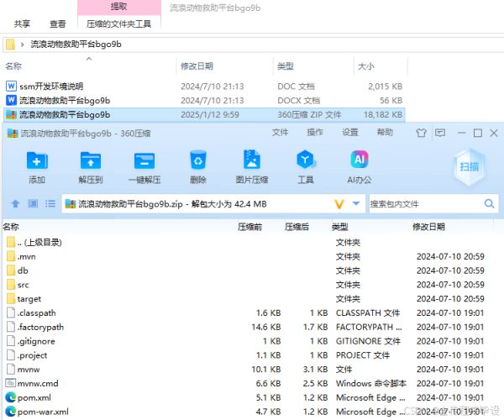Click the 扫描 (Scan) badge button
Viewport: 504px width, 420px height.
point(469,167)
